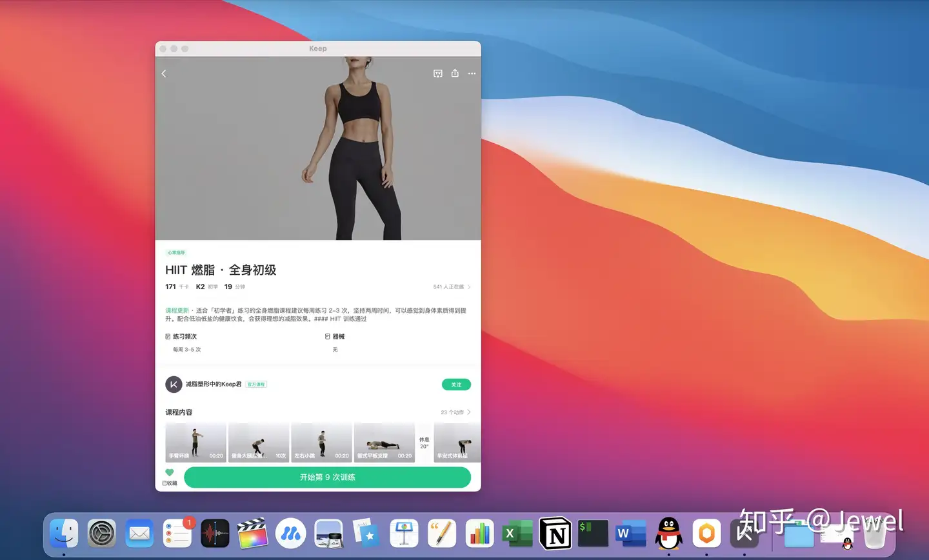929x560 pixels.
Task: Follow the author with the 关注 button
Action: (456, 385)
